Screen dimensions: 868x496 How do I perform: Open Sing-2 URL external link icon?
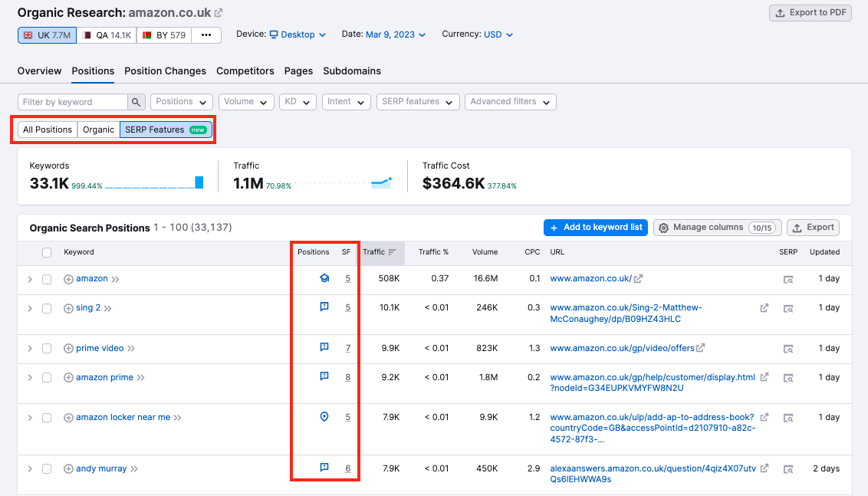tap(764, 307)
